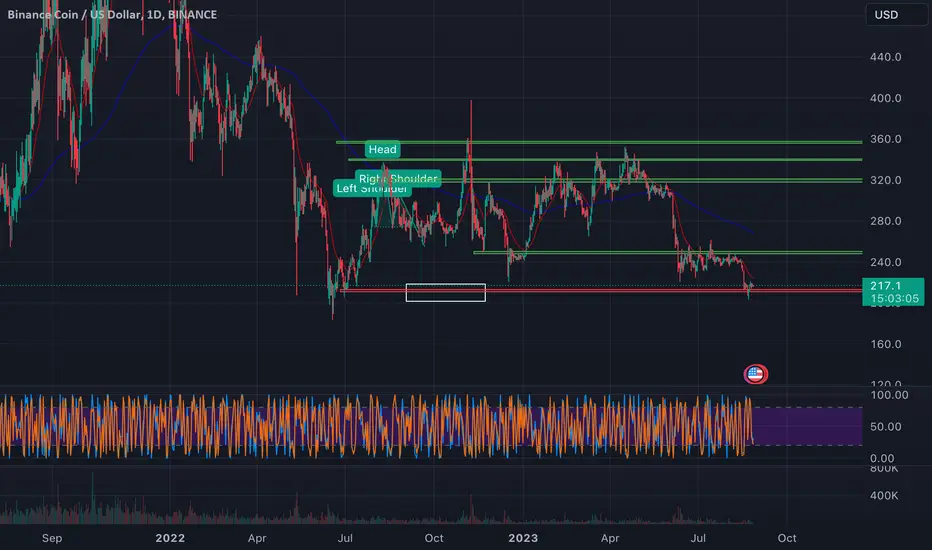Select the Head pattern label
932x550 pixels.
point(382,149)
